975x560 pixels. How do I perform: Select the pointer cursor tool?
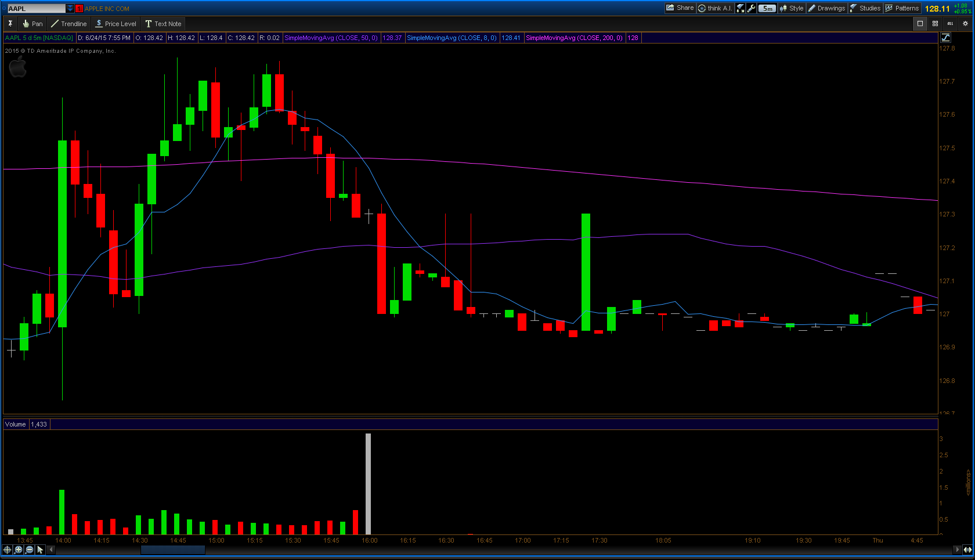(x=40, y=550)
